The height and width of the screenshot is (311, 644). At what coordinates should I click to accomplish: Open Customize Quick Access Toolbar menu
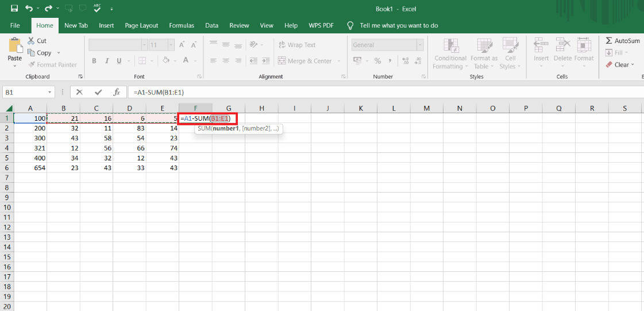tap(111, 9)
